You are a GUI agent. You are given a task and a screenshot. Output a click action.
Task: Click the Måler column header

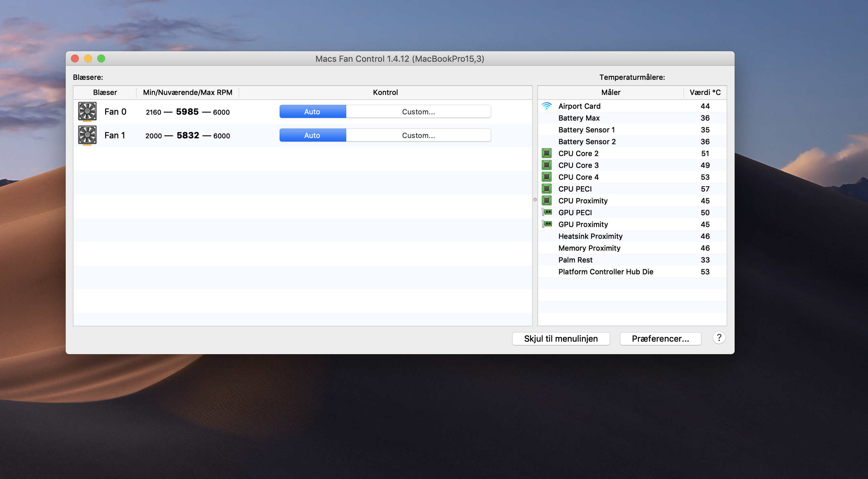(610, 92)
